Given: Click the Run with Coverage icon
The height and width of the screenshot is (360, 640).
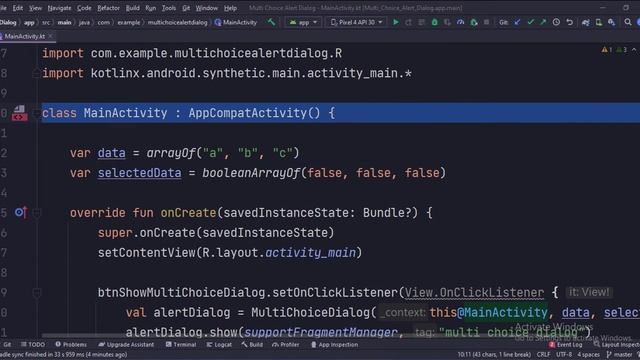Looking at the screenshot, I should (448, 22).
